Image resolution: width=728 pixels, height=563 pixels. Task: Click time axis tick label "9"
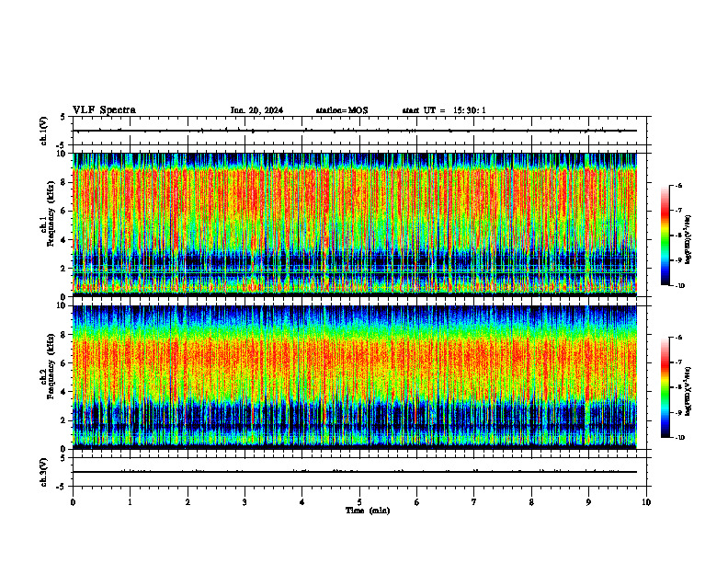tap(588, 502)
